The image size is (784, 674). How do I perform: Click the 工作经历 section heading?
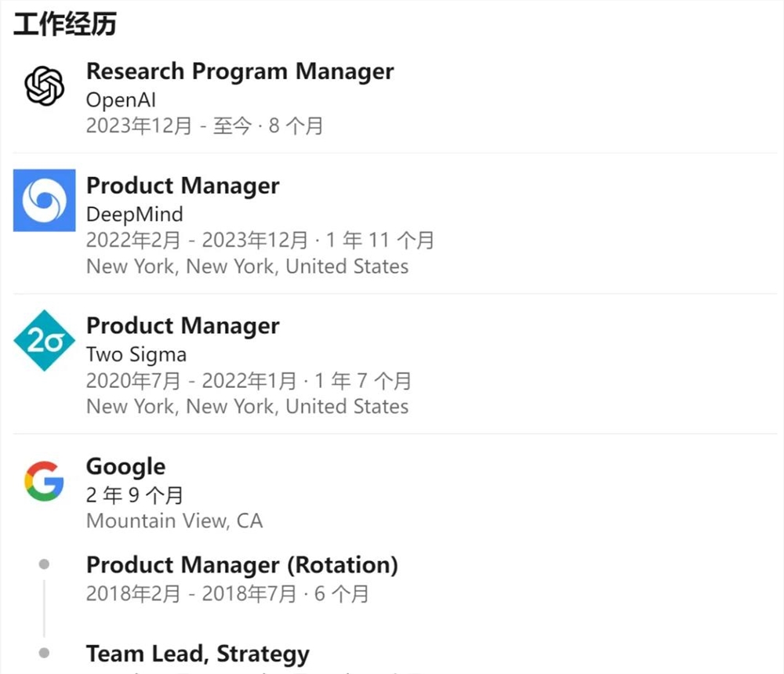click(65, 24)
